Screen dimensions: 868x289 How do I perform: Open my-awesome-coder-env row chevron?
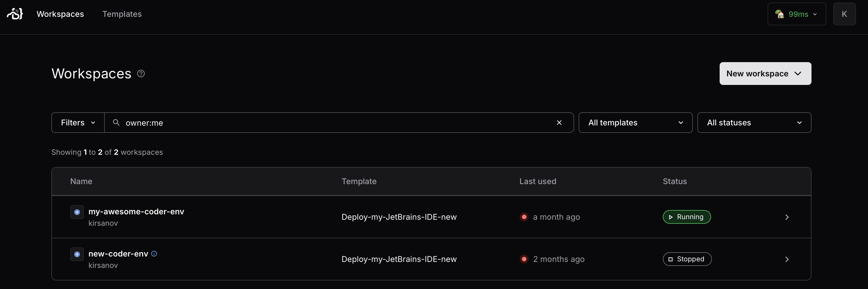[x=787, y=217]
